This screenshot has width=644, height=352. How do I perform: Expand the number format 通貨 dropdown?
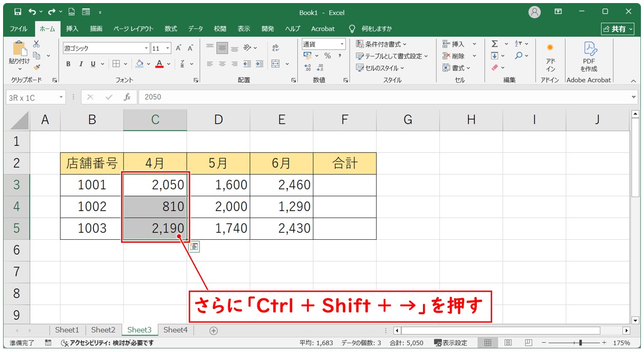tap(341, 44)
